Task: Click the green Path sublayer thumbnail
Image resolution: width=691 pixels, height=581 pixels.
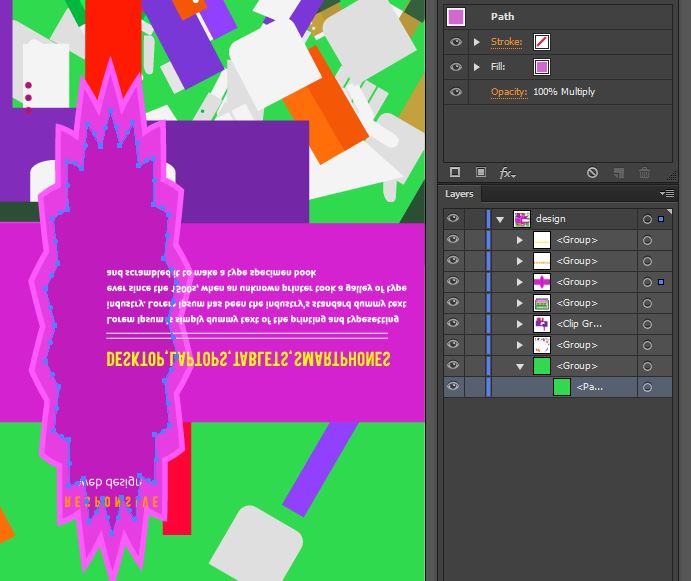Action: point(561,387)
